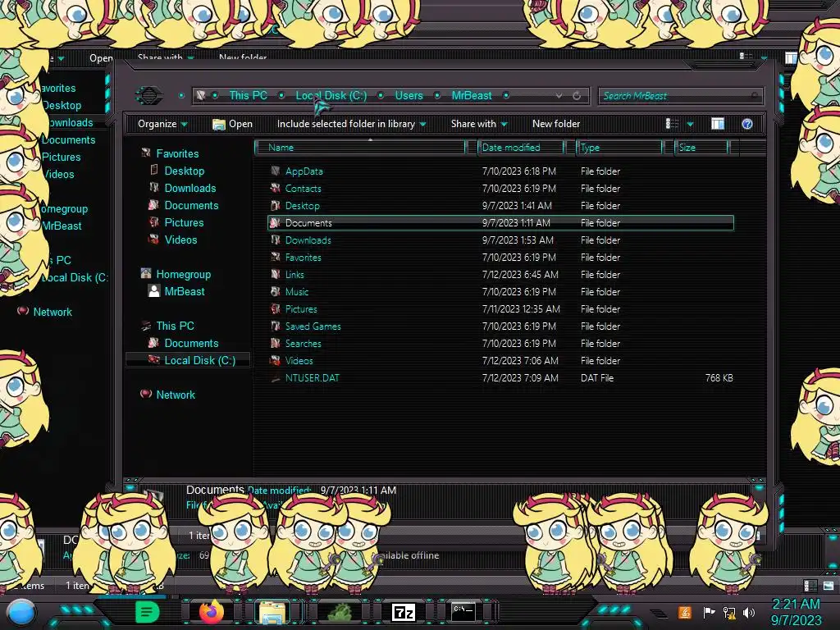Open Action Center flag tray icon
The image size is (840, 630).
pos(709,612)
